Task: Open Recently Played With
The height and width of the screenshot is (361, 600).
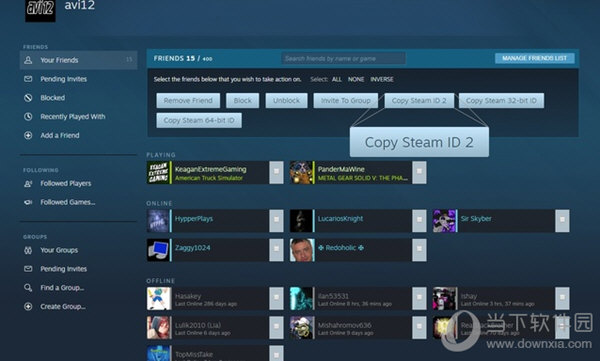Action: (73, 116)
